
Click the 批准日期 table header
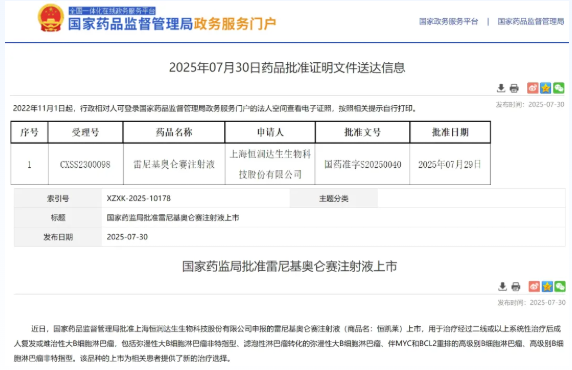[450, 132]
